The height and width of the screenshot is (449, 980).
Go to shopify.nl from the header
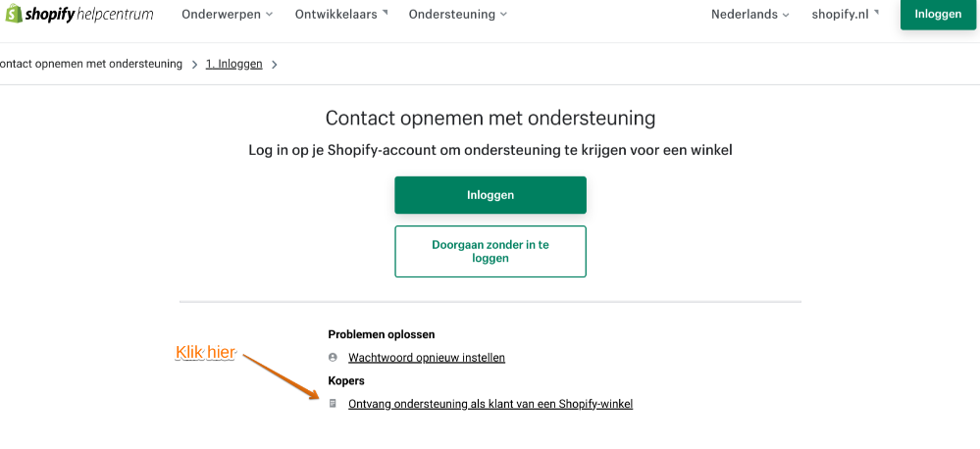840,14
